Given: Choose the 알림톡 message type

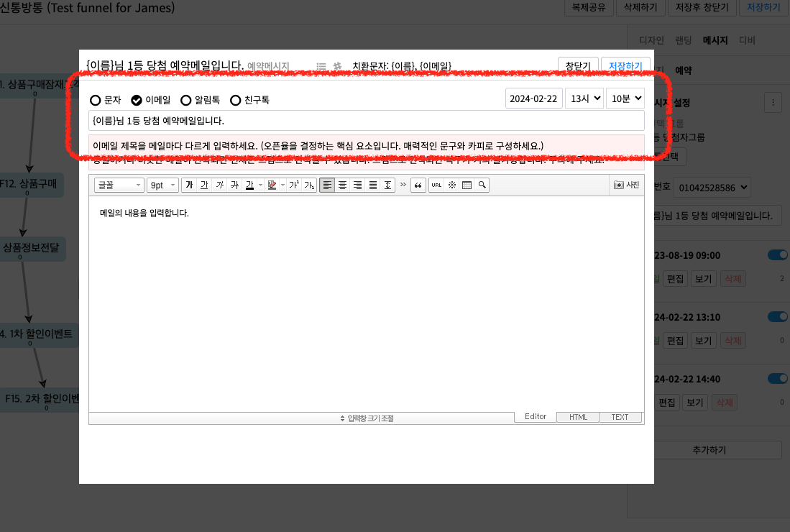Looking at the screenshot, I should [x=185, y=100].
